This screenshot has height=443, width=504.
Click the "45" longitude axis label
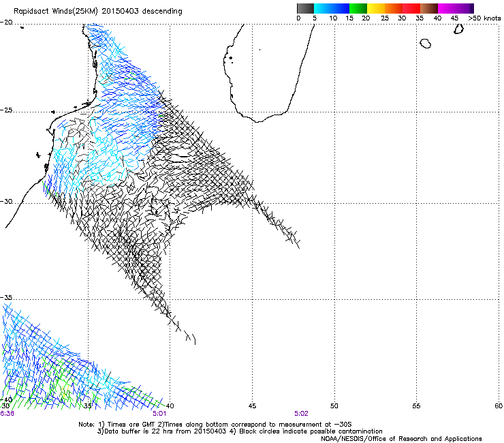(x=252, y=406)
